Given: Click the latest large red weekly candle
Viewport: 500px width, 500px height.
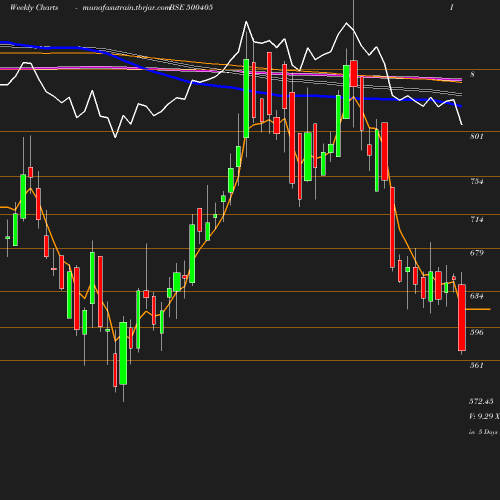Looking at the screenshot, I should [462, 317].
